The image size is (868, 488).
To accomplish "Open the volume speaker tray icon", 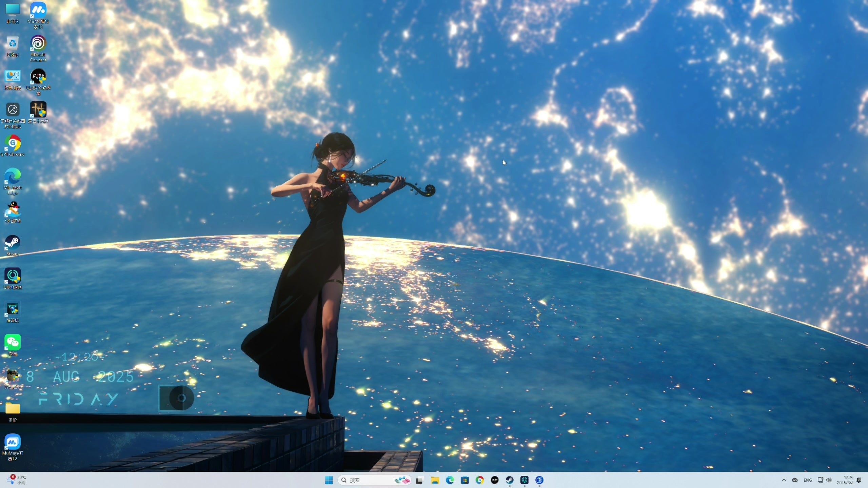I will [829, 480].
